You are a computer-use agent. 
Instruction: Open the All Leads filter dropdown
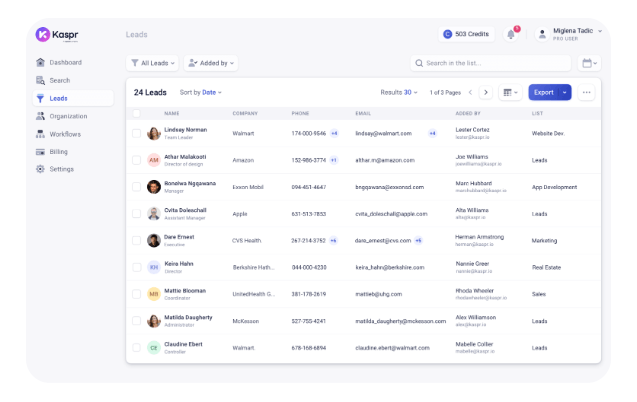[x=152, y=63]
